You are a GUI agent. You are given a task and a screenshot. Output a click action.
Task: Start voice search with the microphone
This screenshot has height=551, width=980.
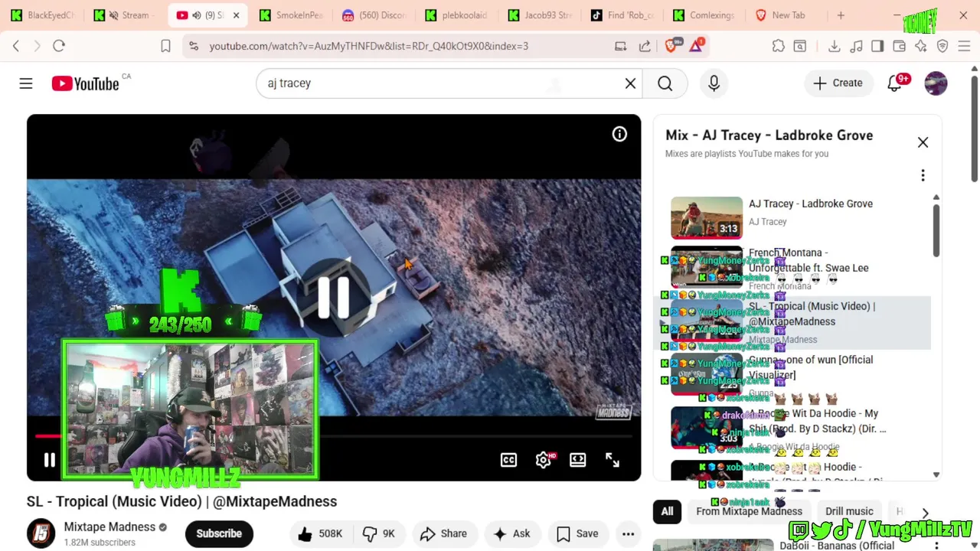tap(714, 83)
